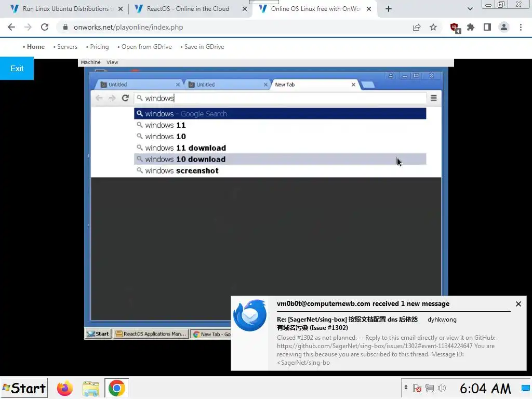
Task: Click the network tray icon
Action: [430, 388]
